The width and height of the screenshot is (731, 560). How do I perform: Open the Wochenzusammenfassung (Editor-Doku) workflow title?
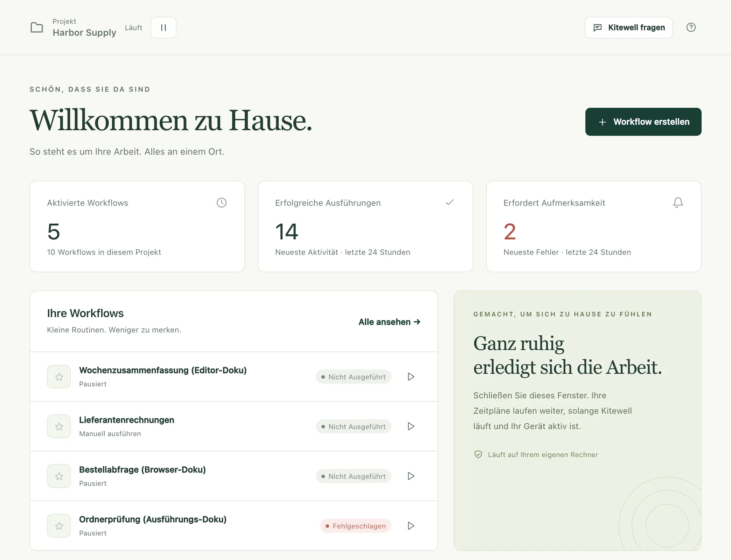[x=163, y=370]
